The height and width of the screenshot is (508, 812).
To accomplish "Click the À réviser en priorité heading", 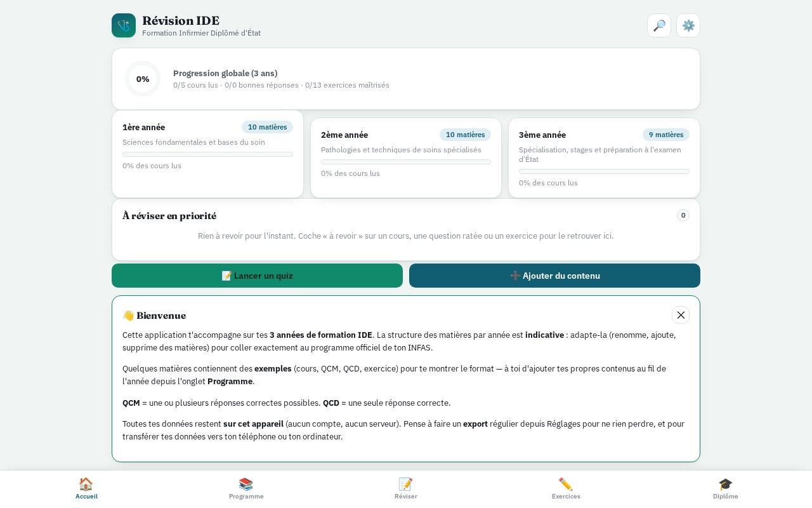I will click(x=169, y=216).
